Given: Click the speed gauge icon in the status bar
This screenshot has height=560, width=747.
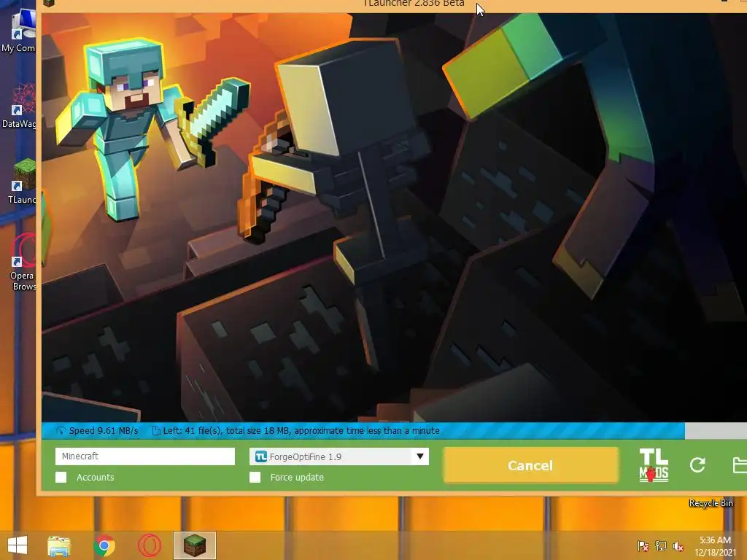Looking at the screenshot, I should 61,431.
